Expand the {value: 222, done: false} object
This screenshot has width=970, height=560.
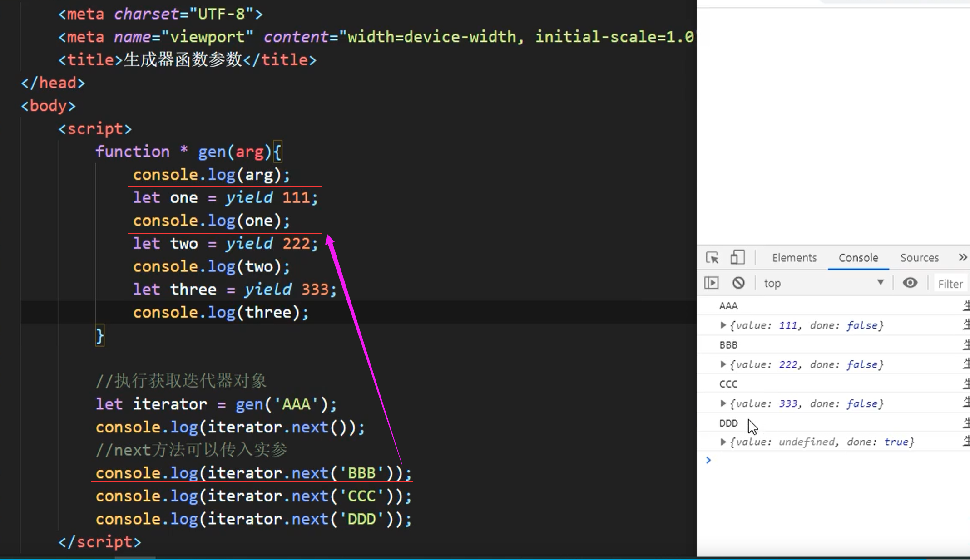click(723, 364)
